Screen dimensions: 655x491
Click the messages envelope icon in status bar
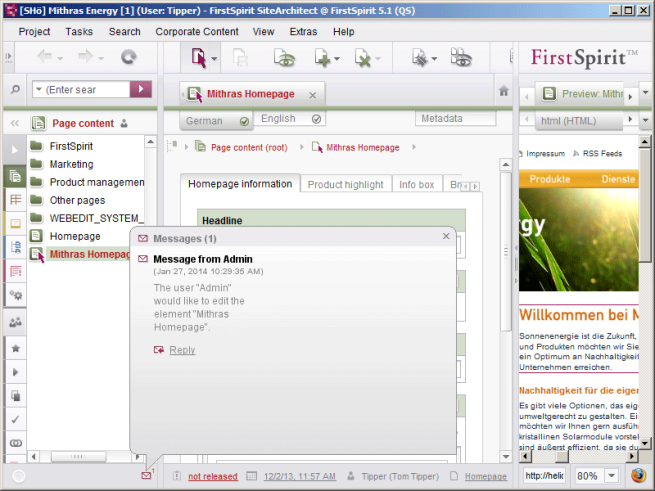[x=146, y=476]
